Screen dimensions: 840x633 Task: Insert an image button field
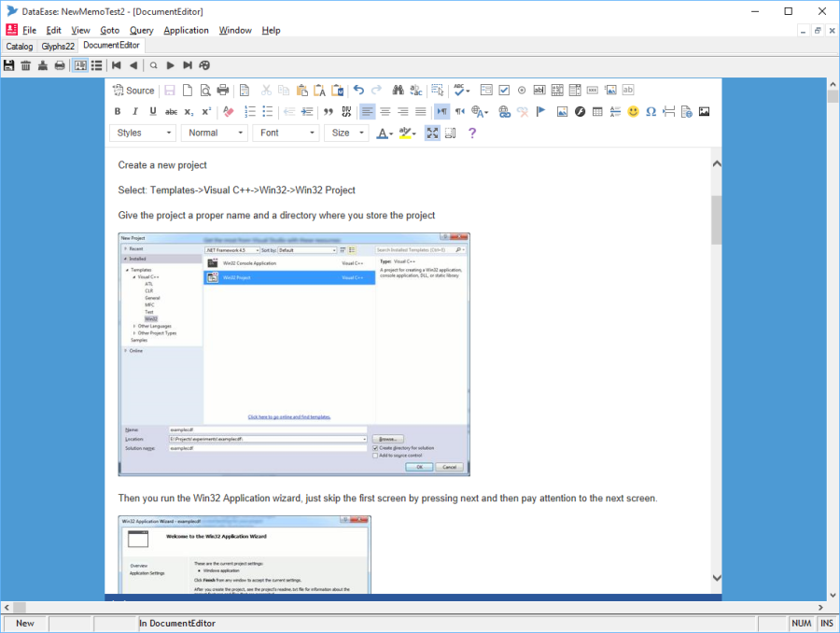click(610, 90)
